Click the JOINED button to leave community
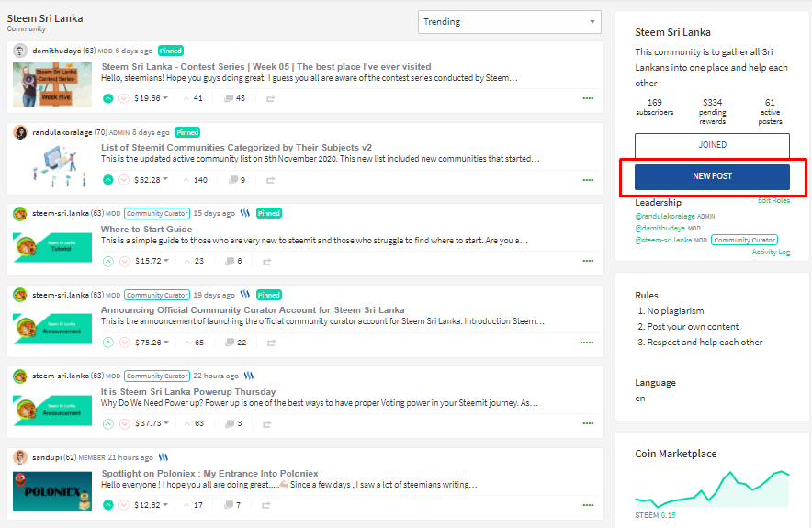The height and width of the screenshot is (528, 812). coord(712,145)
